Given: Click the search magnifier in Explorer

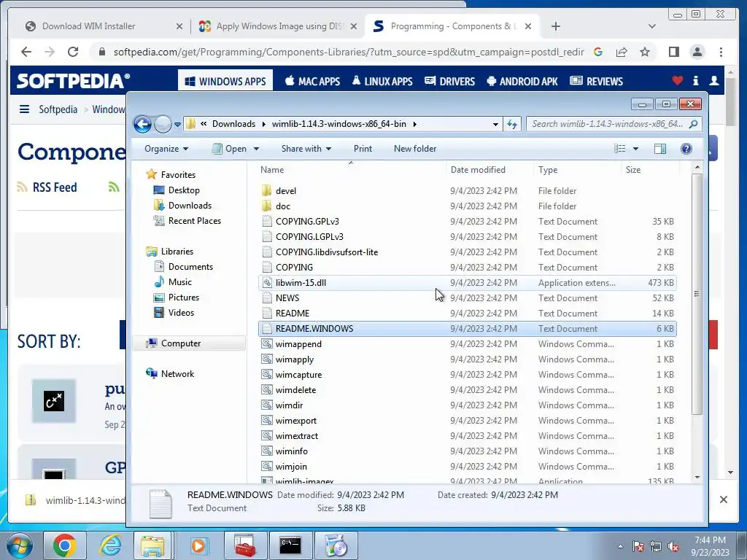Looking at the screenshot, I should 694,124.
